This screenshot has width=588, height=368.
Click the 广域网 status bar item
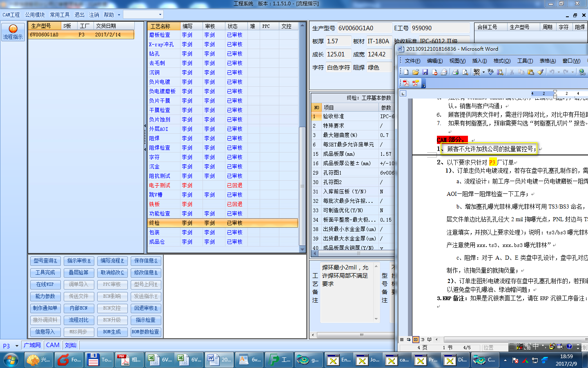coord(32,345)
